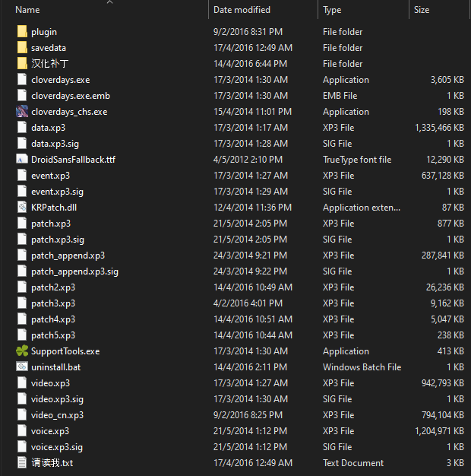Sort files by Date modified column
Screen dimensions: 471x476
242,10
